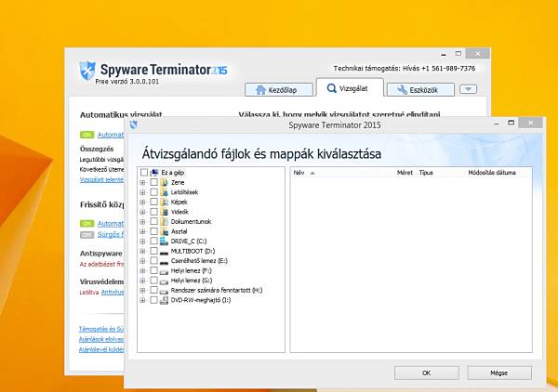The height and width of the screenshot is (392, 558).
Task: Click the Frissítő központ Automatikus link
Action: click(111, 224)
